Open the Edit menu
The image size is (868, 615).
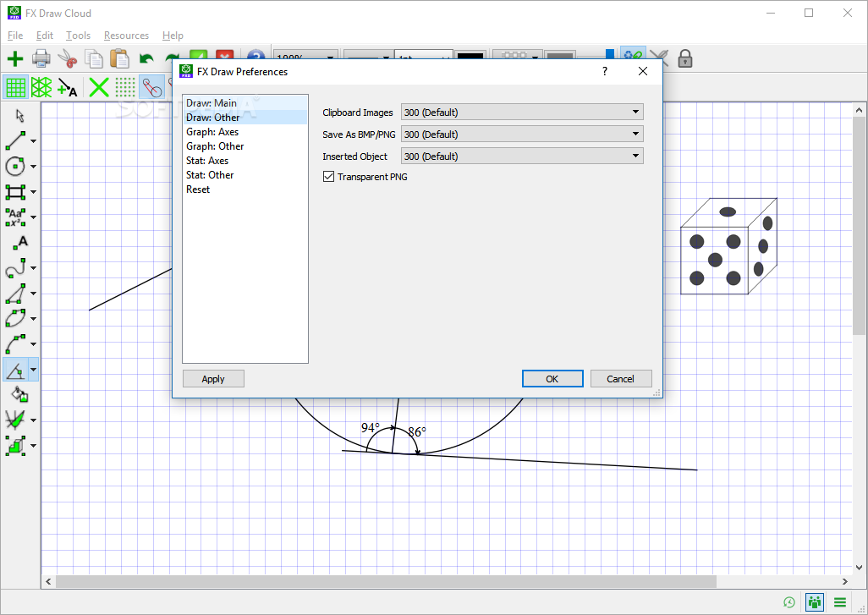click(44, 36)
